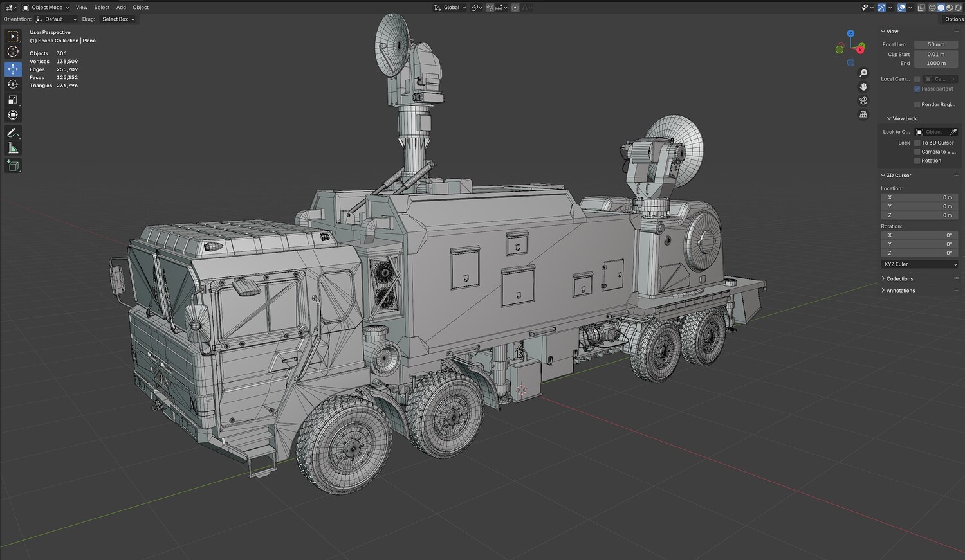Click the Options button
Viewport: 965px width, 560px height.
point(954,19)
